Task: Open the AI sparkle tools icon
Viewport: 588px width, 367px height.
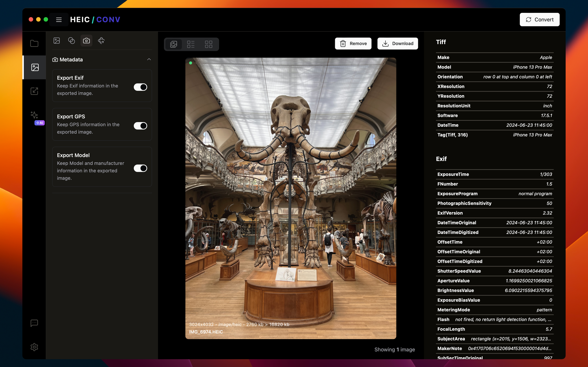Action: click(34, 115)
